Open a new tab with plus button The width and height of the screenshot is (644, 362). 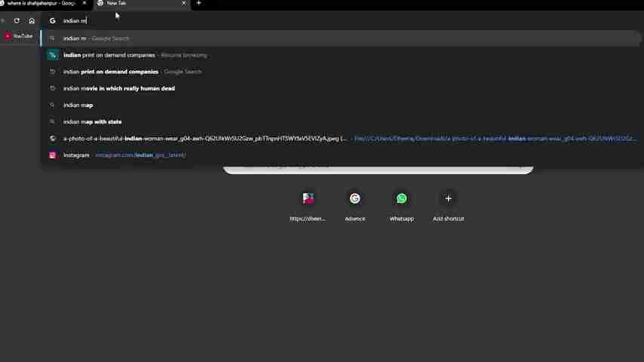point(199,4)
